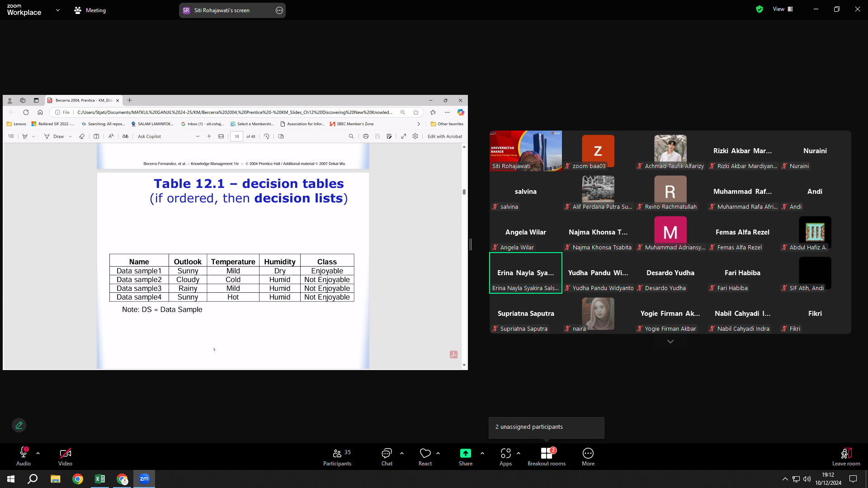Select Achmad Taufik Alfarizy participant tile
Screen dimensions: 868x488
670,151
